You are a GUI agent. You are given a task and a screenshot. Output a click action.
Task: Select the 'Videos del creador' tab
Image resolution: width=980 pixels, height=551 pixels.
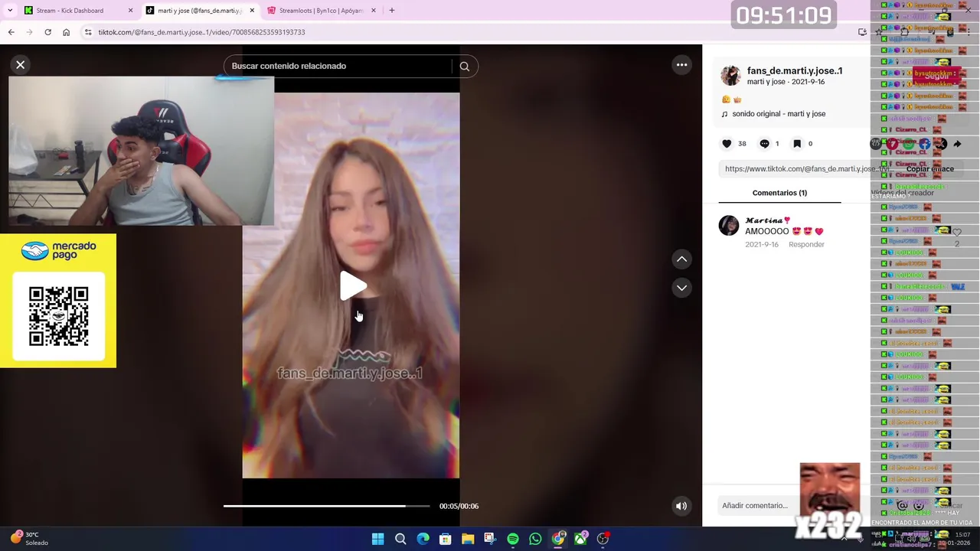(x=902, y=193)
